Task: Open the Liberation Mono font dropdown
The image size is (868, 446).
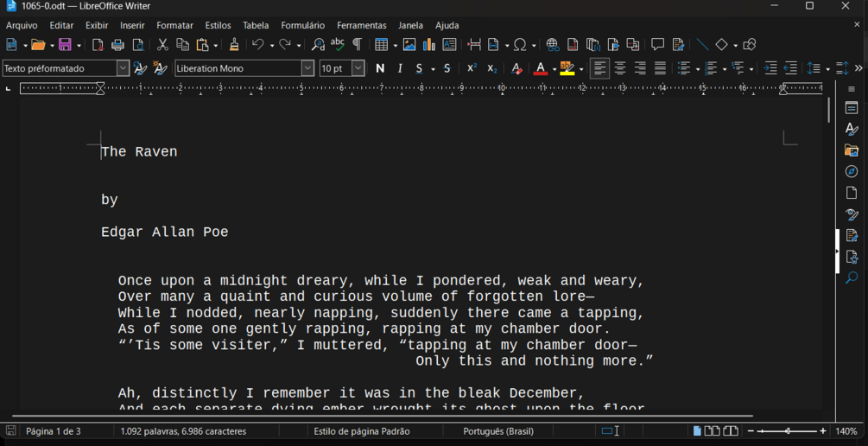Action: click(x=307, y=68)
